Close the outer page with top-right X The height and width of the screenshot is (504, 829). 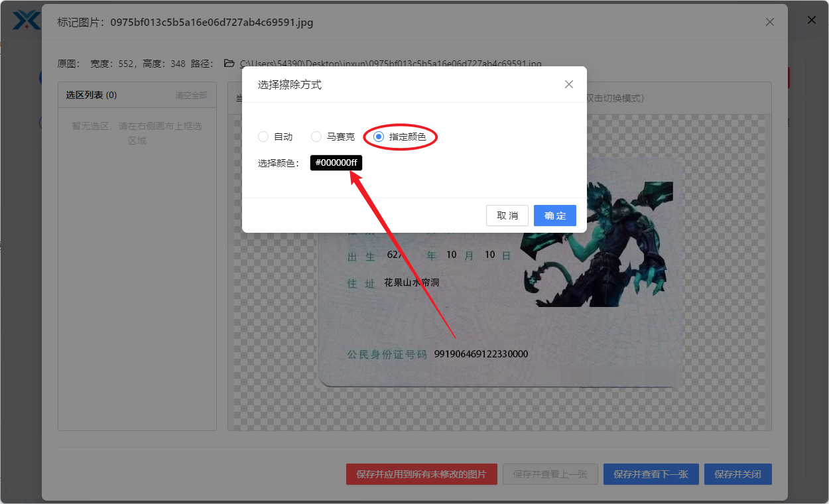pos(811,19)
